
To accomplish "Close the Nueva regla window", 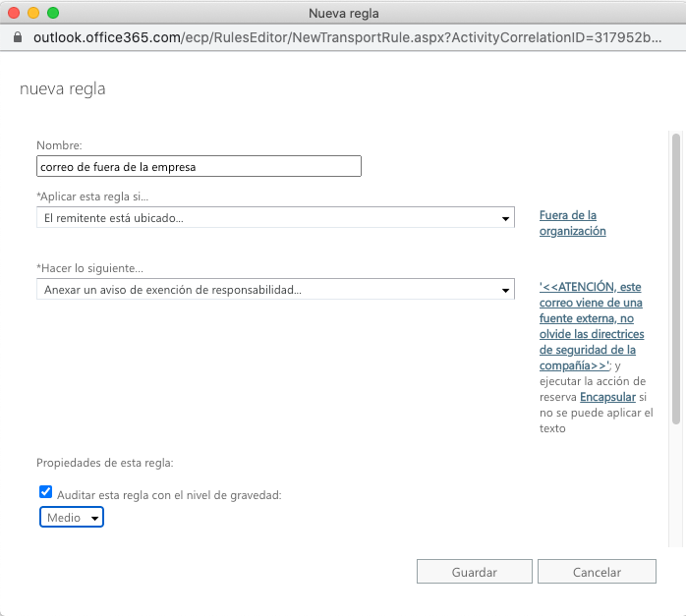I will pyautogui.click(x=13, y=13).
